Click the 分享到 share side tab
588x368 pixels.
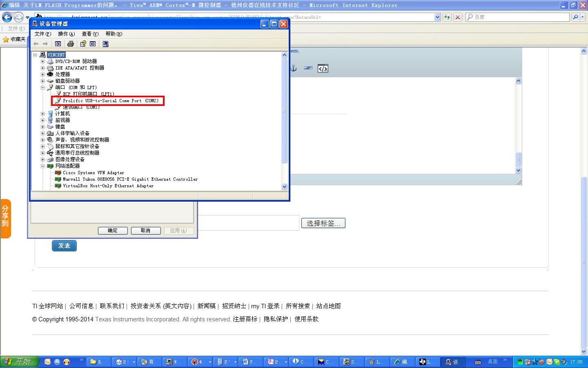coord(5,219)
